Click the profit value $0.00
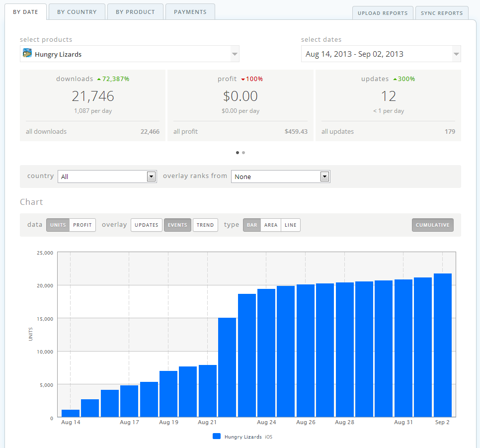Screen dimensions: 480x448 point(240,96)
